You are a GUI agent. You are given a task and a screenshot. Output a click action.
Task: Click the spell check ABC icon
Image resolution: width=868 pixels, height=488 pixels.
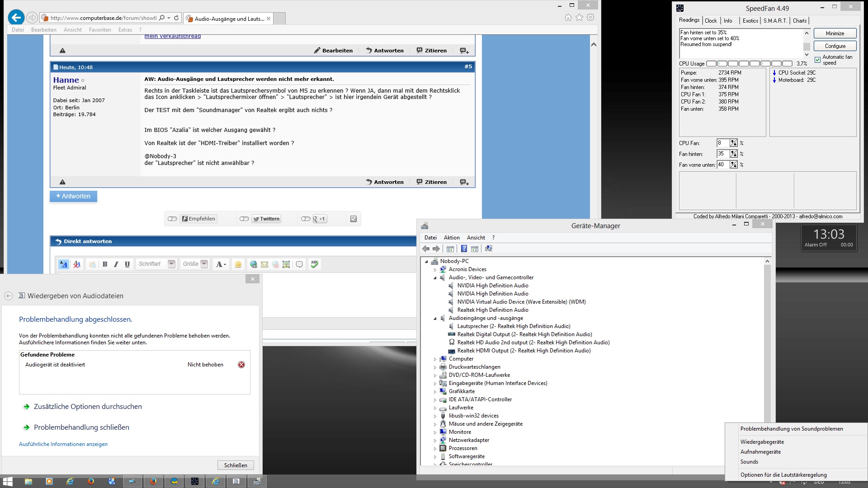pos(315,264)
